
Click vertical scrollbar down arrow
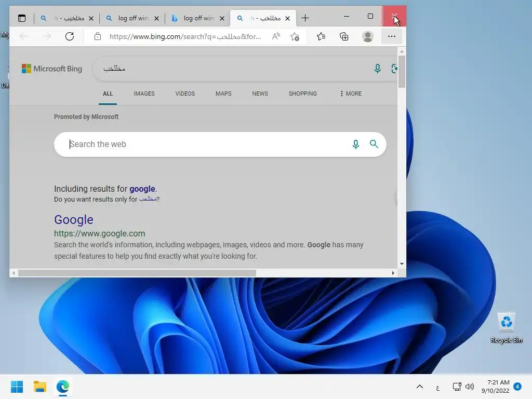click(x=402, y=263)
